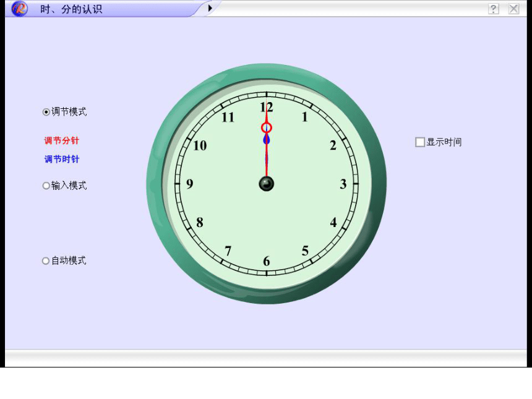Click the number 6 on the clock face

[x=267, y=261]
